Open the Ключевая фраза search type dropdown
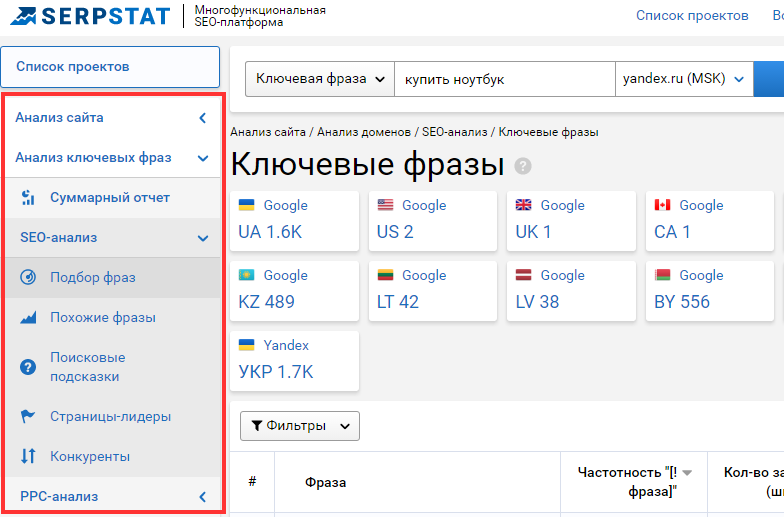 pos(320,79)
